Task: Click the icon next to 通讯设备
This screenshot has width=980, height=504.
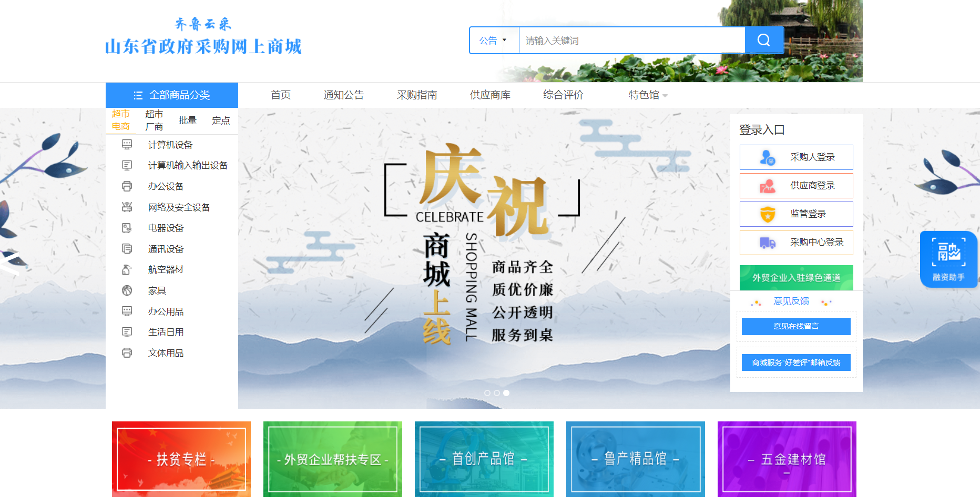Action: (127, 249)
